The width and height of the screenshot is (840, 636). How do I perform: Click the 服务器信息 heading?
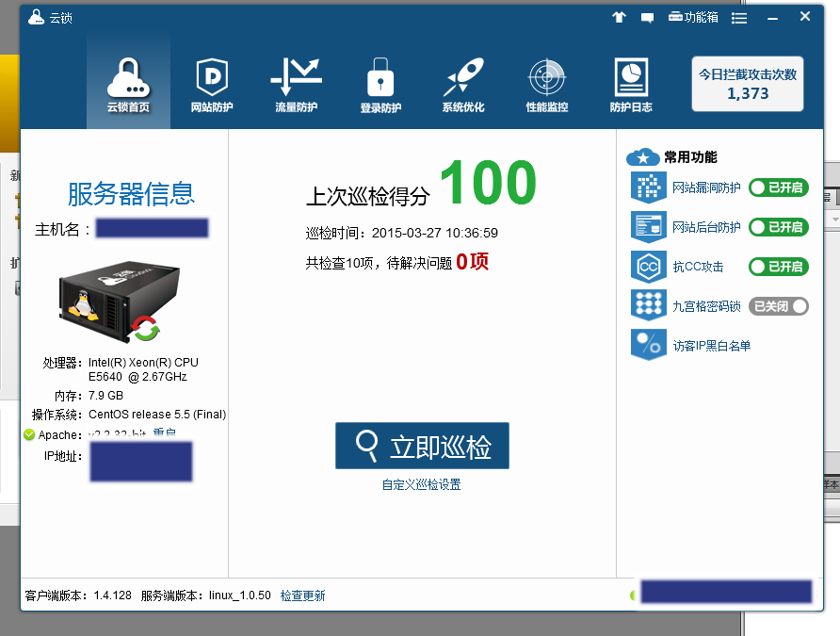[131, 193]
